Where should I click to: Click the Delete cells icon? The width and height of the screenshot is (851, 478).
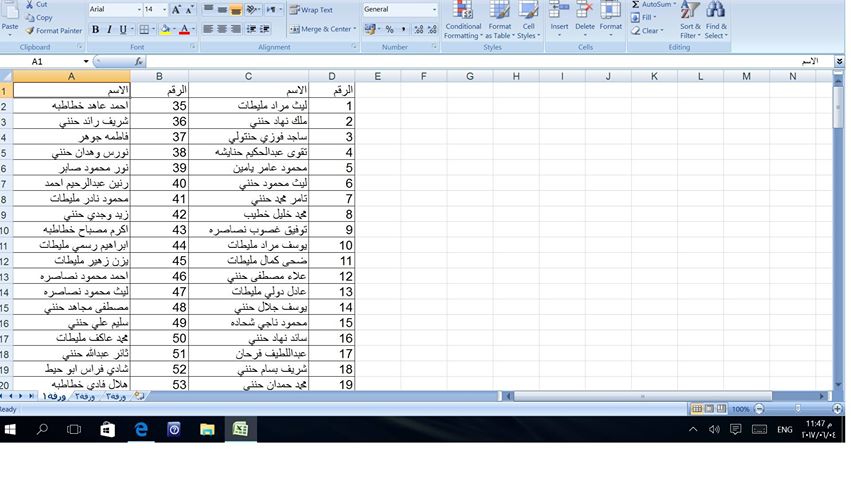pos(585,20)
